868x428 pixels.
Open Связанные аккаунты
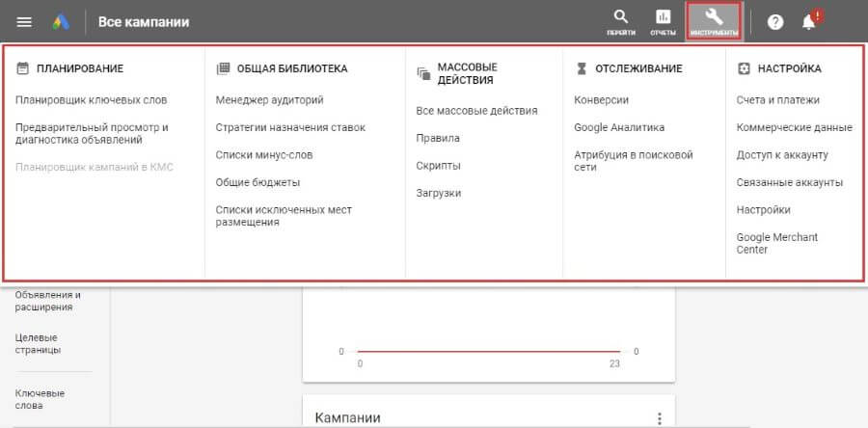(x=789, y=182)
